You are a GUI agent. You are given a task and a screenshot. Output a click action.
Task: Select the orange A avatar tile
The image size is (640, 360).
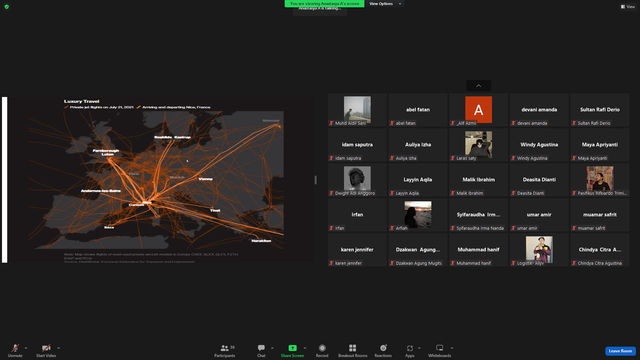(x=478, y=110)
